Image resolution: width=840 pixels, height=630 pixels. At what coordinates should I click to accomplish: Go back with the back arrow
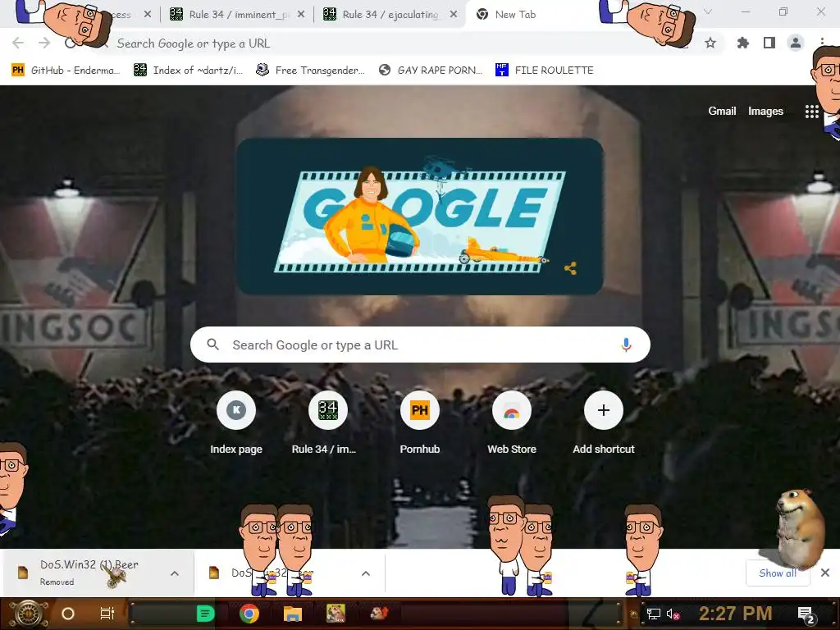pyautogui.click(x=18, y=43)
